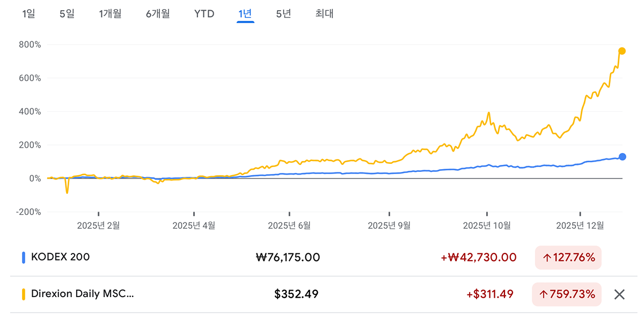Click the yellow endpoint dot on chart
The image size is (644, 318).
pos(622,51)
